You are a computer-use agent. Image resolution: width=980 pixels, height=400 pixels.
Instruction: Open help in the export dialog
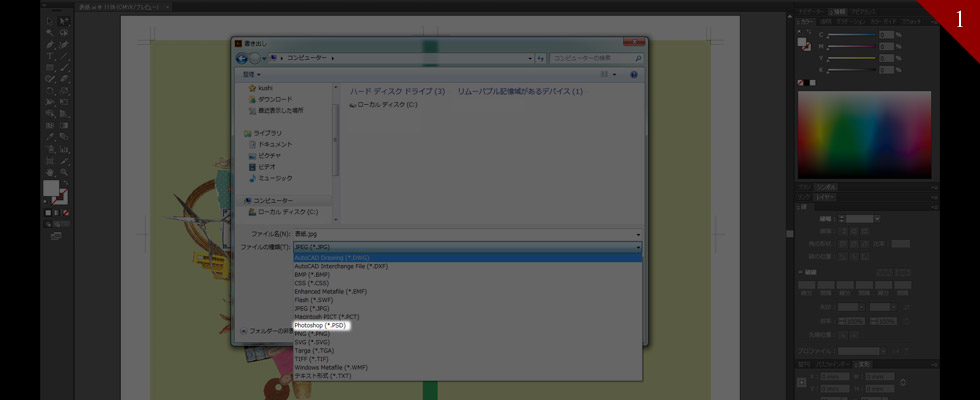(634, 74)
